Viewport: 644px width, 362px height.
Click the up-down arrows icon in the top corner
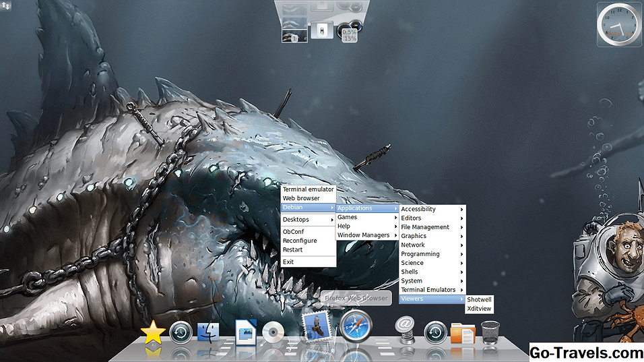coord(6,5)
